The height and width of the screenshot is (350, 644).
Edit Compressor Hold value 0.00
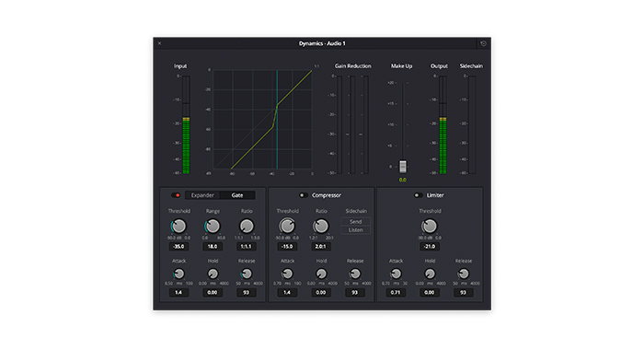tap(321, 292)
